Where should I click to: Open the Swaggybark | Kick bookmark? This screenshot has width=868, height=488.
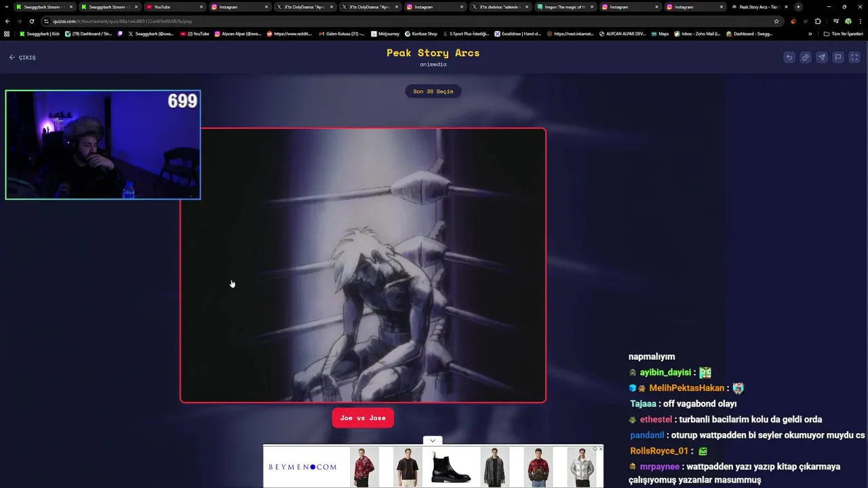pyautogui.click(x=39, y=34)
